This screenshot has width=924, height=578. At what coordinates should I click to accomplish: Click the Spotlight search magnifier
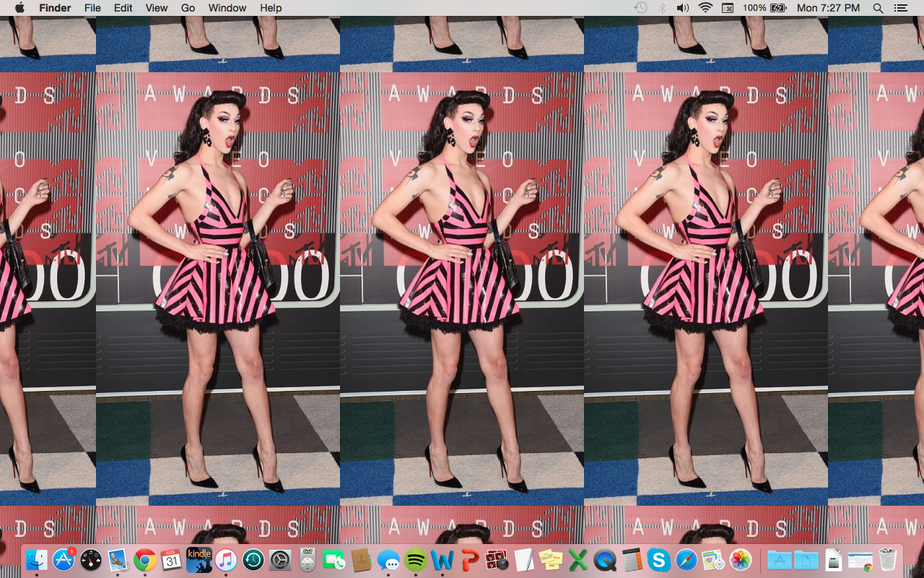(x=878, y=8)
